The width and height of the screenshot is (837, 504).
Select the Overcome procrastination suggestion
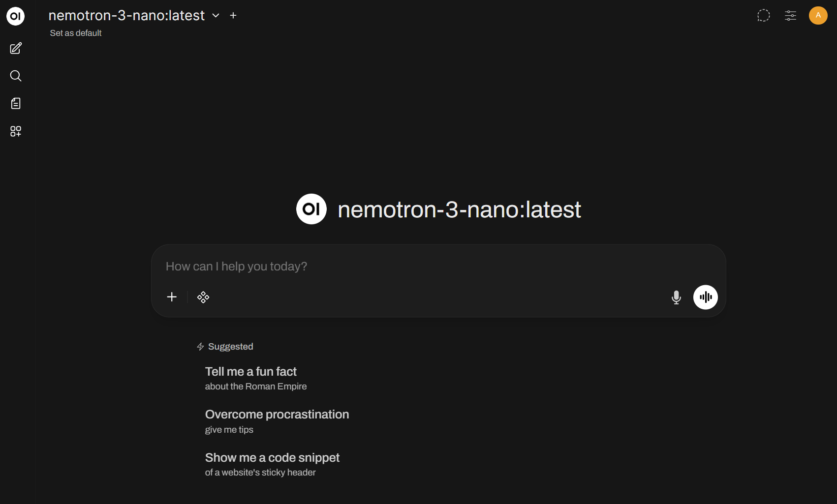pyautogui.click(x=277, y=420)
